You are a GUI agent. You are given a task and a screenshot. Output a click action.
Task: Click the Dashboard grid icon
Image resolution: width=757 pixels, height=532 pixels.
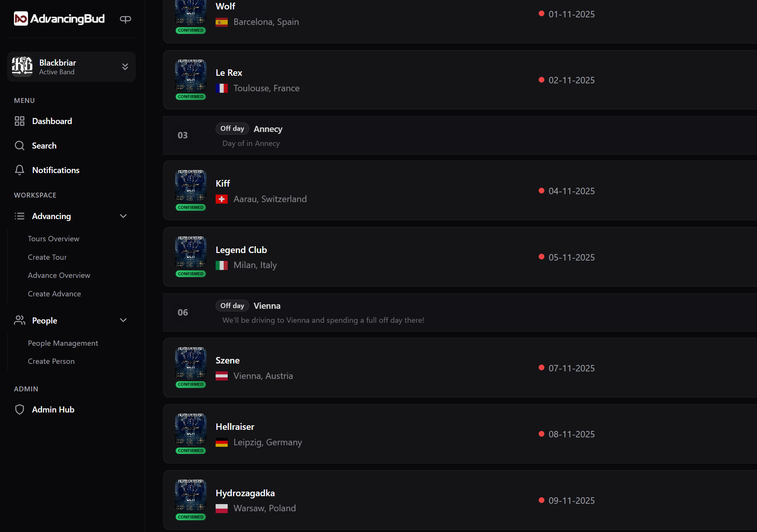click(20, 121)
